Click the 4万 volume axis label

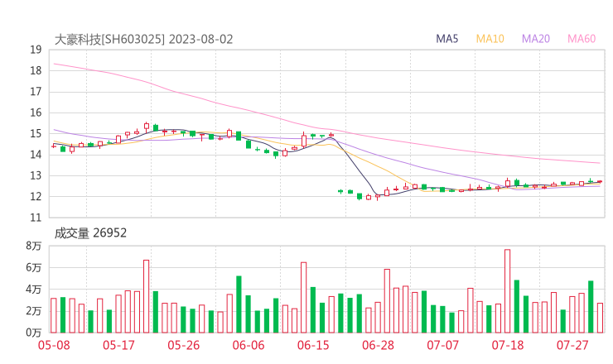pos(34,290)
